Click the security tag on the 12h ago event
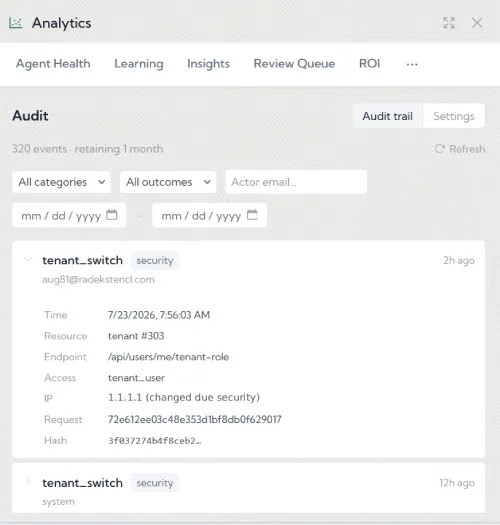 [x=155, y=483]
